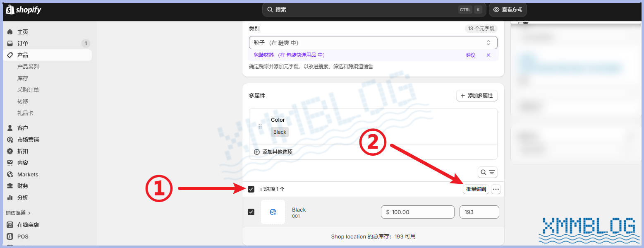Select the Black color value chip
Screen dimensions: 644x248
[280, 132]
